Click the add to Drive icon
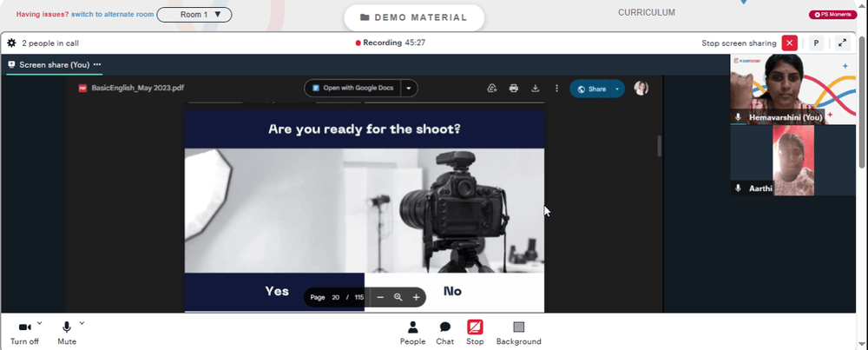Image resolution: width=868 pixels, height=350 pixels. 492,88
